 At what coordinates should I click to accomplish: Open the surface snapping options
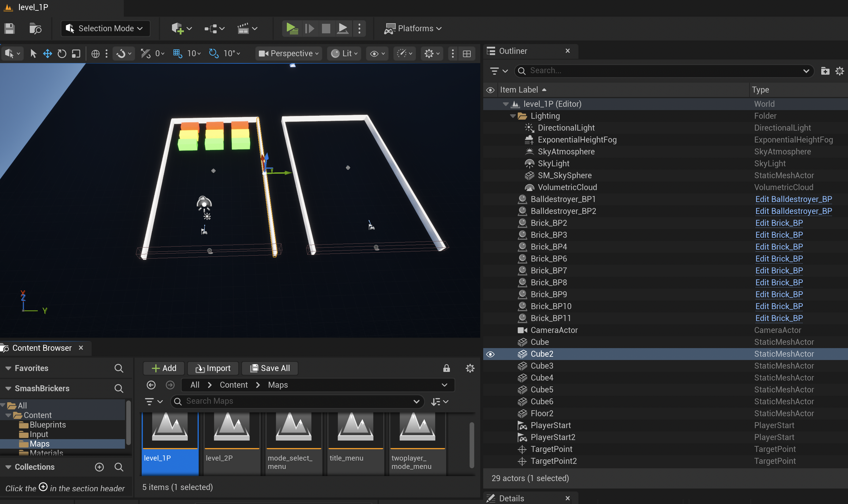tap(123, 53)
